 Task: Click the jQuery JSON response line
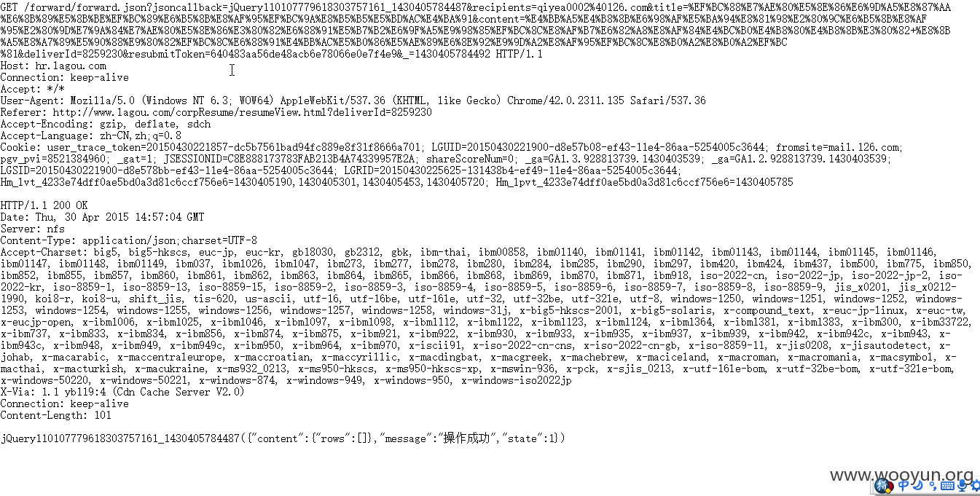[x=283, y=438]
